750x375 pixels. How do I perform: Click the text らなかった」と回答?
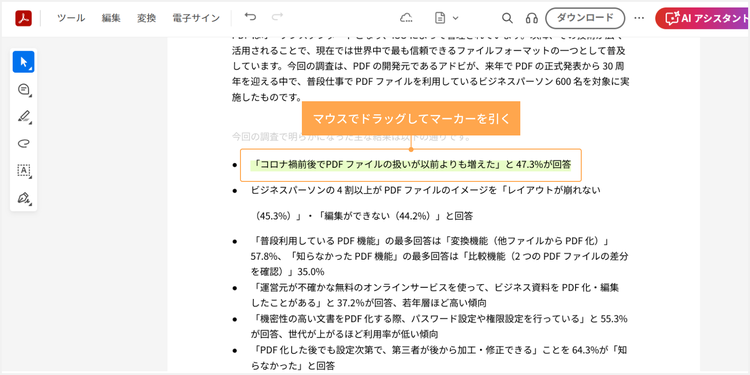pyautogui.click(x=293, y=366)
